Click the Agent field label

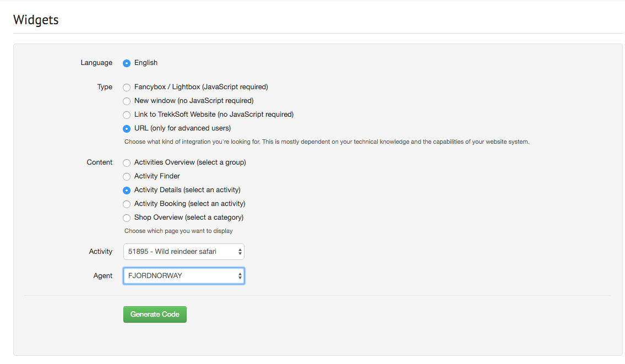click(103, 275)
